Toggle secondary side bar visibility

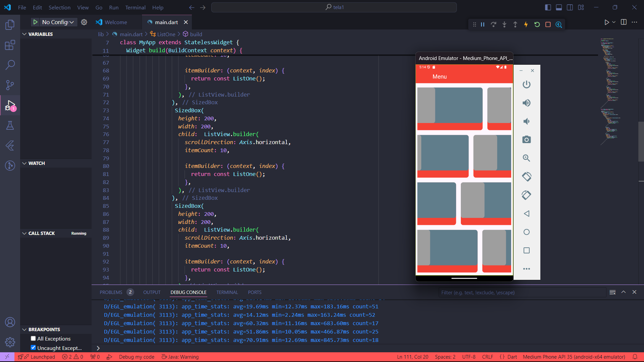570,7
